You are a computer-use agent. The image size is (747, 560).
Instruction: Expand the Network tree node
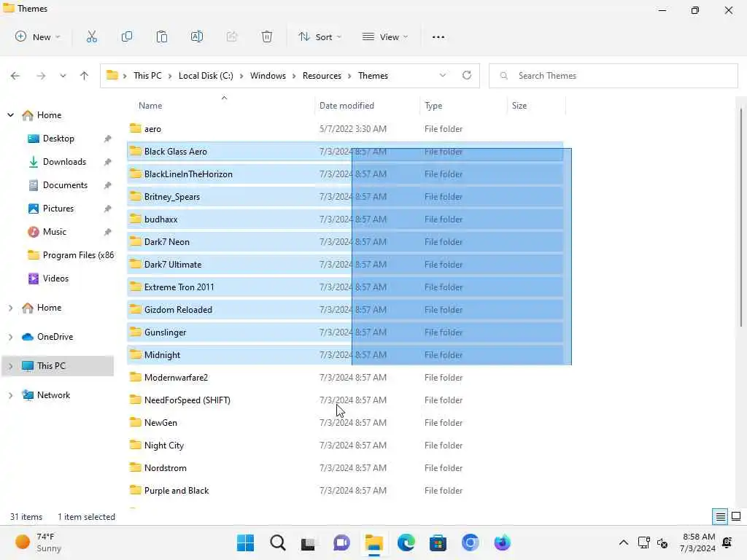coord(10,394)
